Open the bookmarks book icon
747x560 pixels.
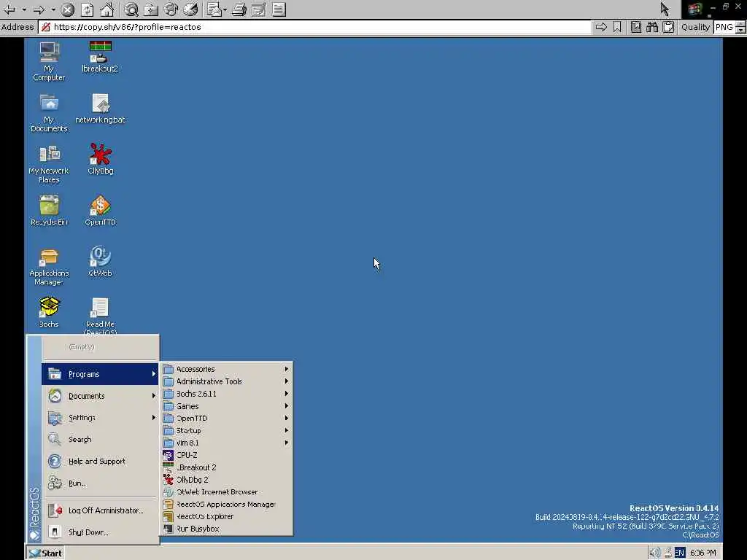pyautogui.click(x=636, y=27)
